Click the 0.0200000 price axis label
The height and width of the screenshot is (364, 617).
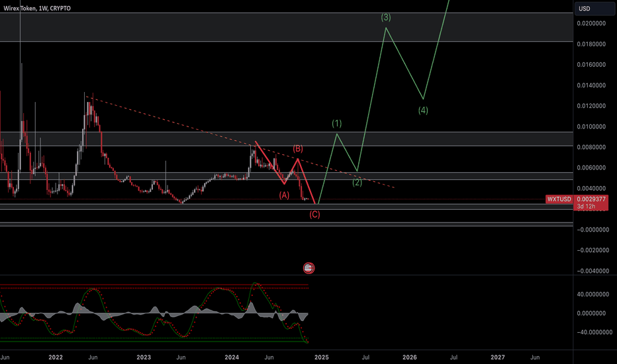coord(591,23)
